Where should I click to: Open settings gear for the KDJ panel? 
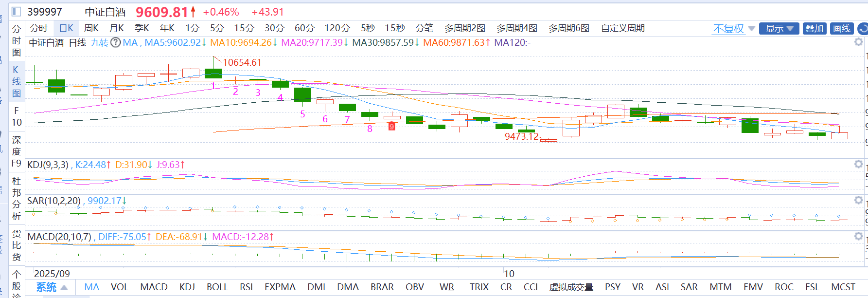pos(859,165)
